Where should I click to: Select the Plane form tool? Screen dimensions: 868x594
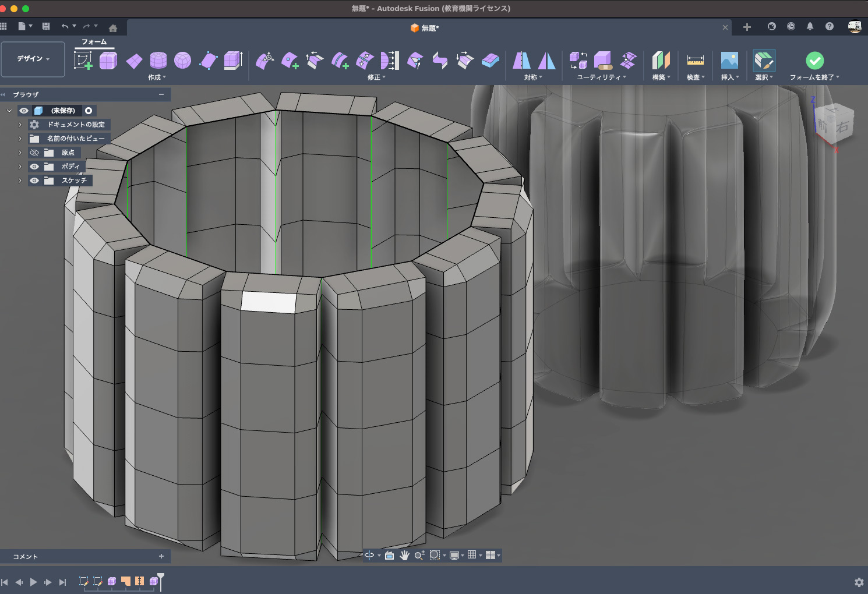[x=134, y=61]
